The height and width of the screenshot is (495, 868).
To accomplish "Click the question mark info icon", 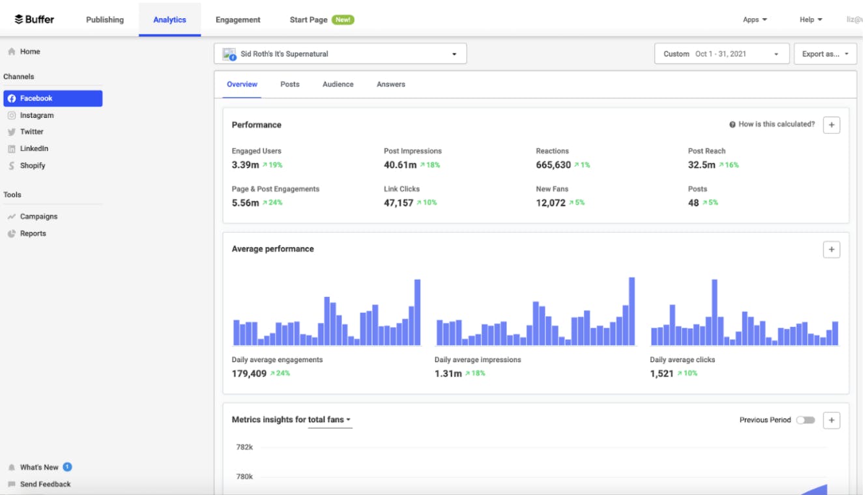I will coord(732,124).
